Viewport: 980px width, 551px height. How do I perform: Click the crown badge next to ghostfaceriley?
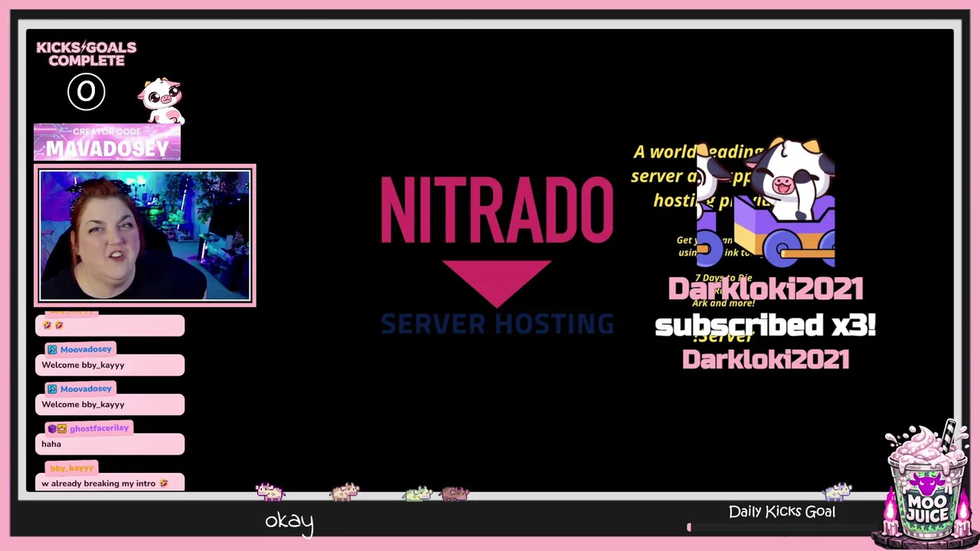(x=62, y=429)
